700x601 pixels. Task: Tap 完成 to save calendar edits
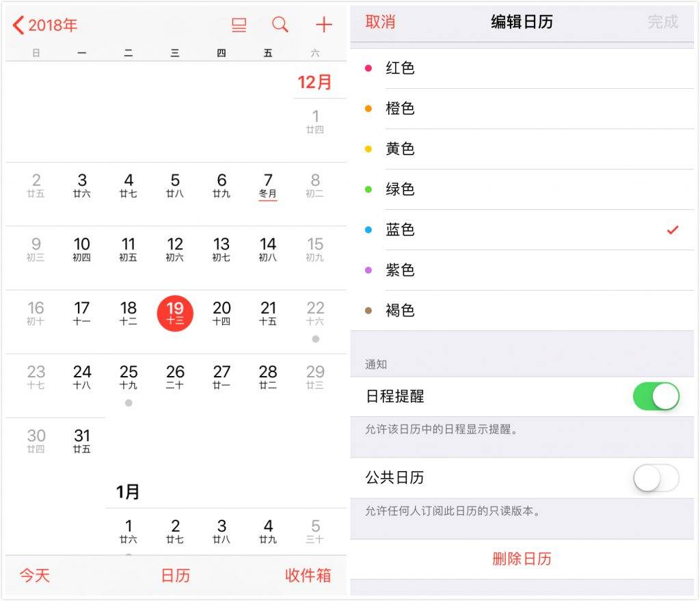[x=662, y=23]
